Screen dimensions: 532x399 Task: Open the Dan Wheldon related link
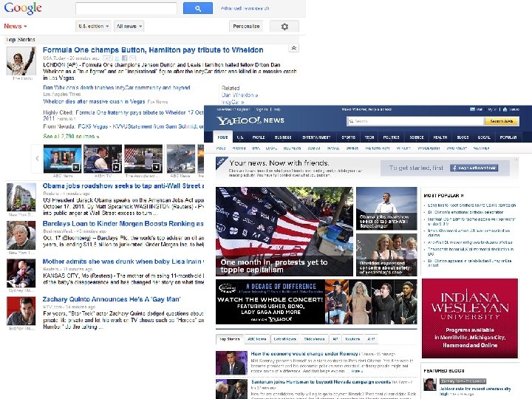[239, 95]
